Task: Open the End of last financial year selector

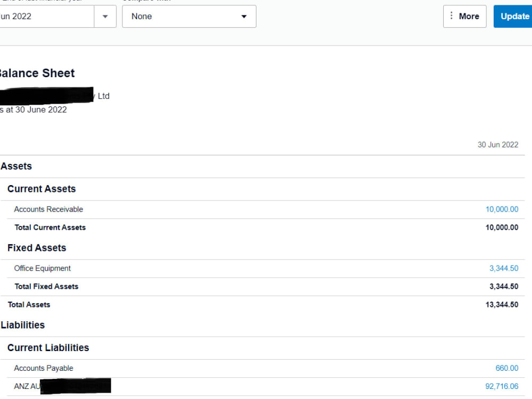Action: 48,16
